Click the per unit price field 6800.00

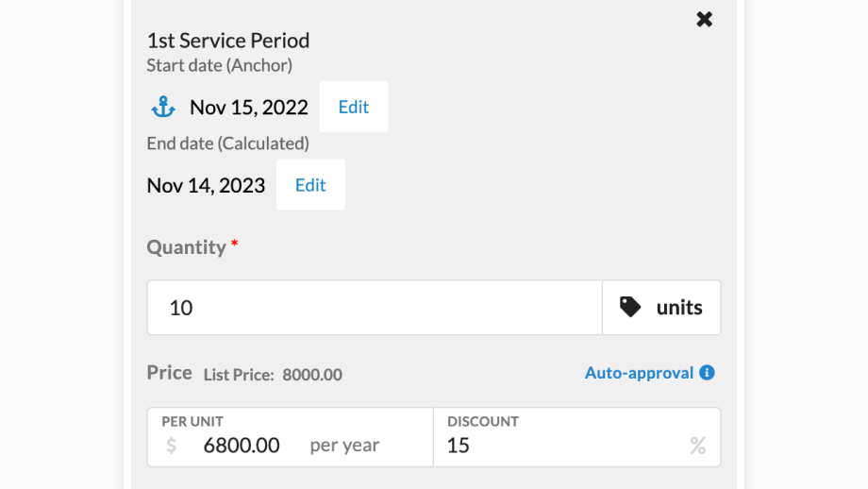(x=242, y=446)
